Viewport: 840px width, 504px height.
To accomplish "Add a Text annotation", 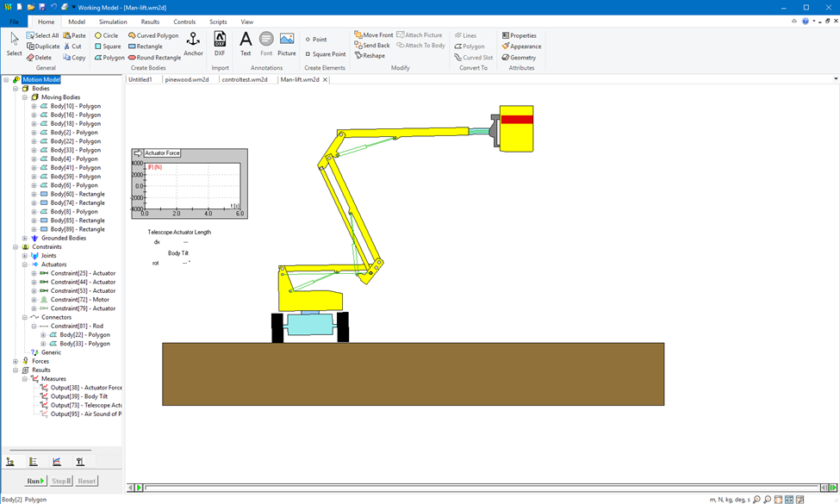I will (x=246, y=41).
